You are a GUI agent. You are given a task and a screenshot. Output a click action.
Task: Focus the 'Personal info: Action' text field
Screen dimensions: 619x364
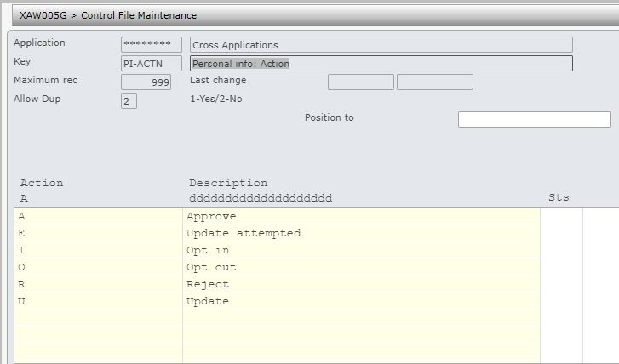coord(381,64)
